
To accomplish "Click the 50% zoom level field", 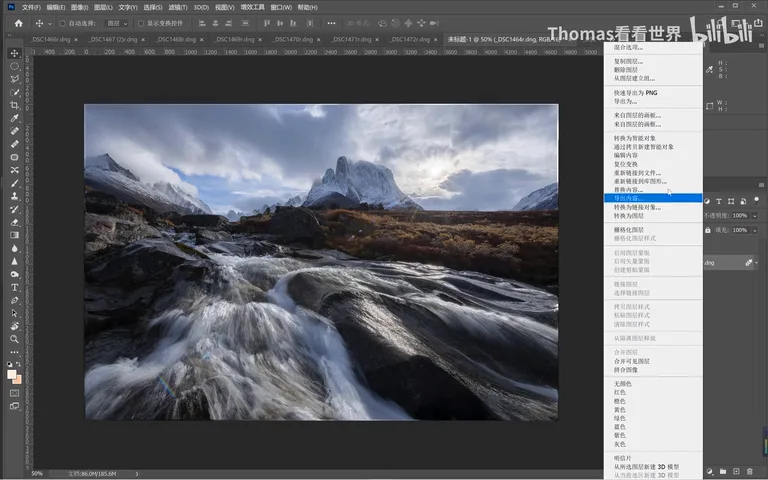I will (37, 474).
